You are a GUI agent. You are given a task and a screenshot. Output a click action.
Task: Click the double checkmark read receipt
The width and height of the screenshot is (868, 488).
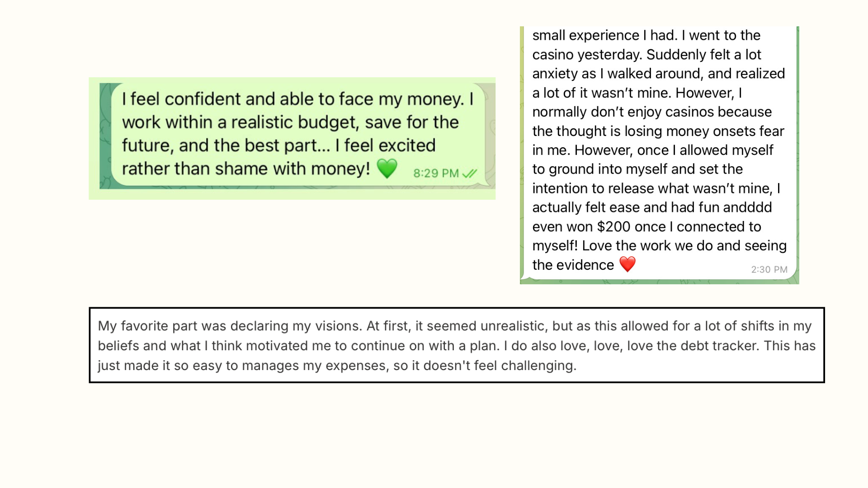(470, 174)
